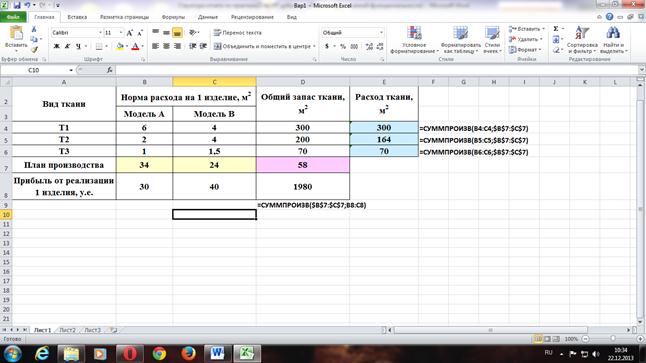Apply thousands separator 000 format
646x363 pixels.
tap(354, 46)
